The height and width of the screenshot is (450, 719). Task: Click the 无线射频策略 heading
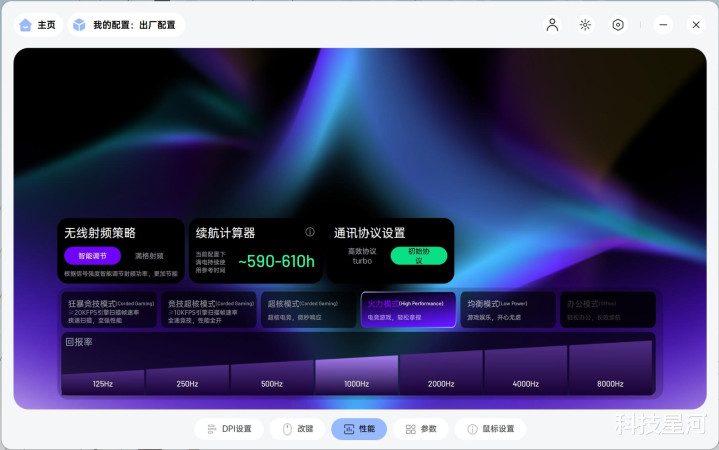tap(100, 233)
